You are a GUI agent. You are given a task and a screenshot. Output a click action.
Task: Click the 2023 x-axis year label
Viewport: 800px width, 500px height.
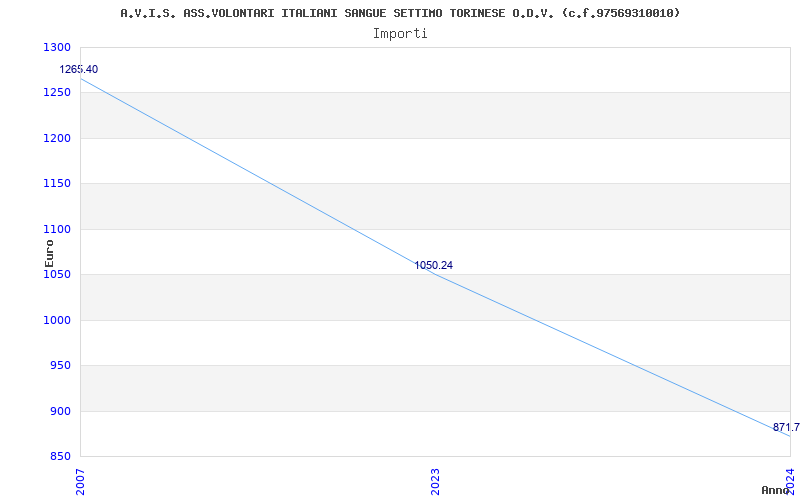point(435,482)
